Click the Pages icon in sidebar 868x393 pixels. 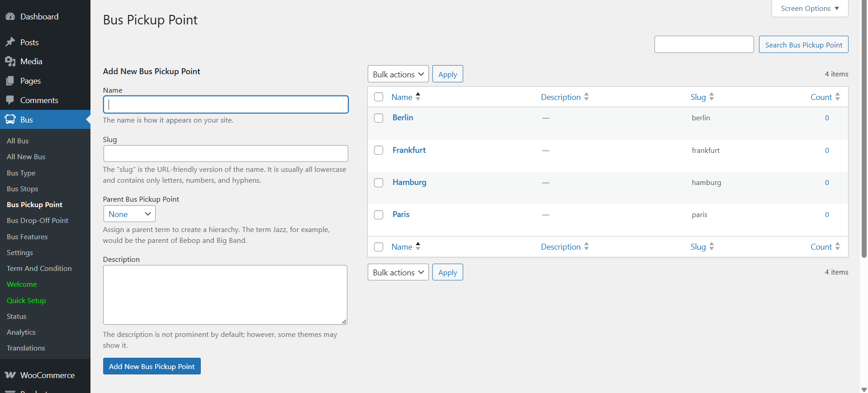(x=10, y=81)
